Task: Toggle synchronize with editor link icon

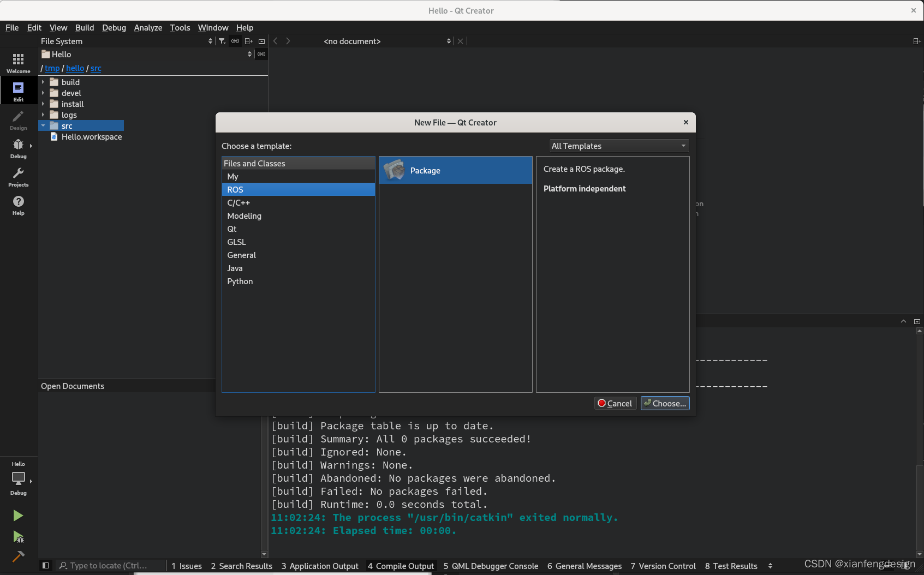Action: tap(235, 41)
